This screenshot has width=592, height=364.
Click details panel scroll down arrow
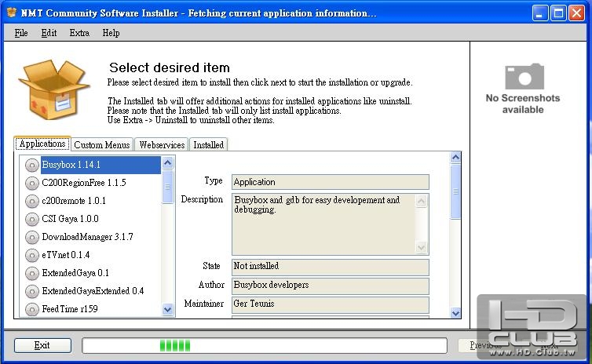coord(455,313)
